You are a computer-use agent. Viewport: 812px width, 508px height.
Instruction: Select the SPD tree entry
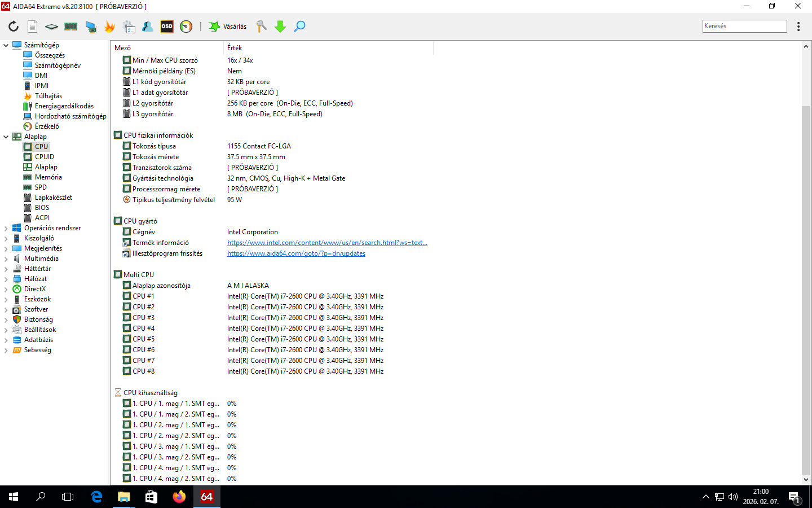point(41,187)
